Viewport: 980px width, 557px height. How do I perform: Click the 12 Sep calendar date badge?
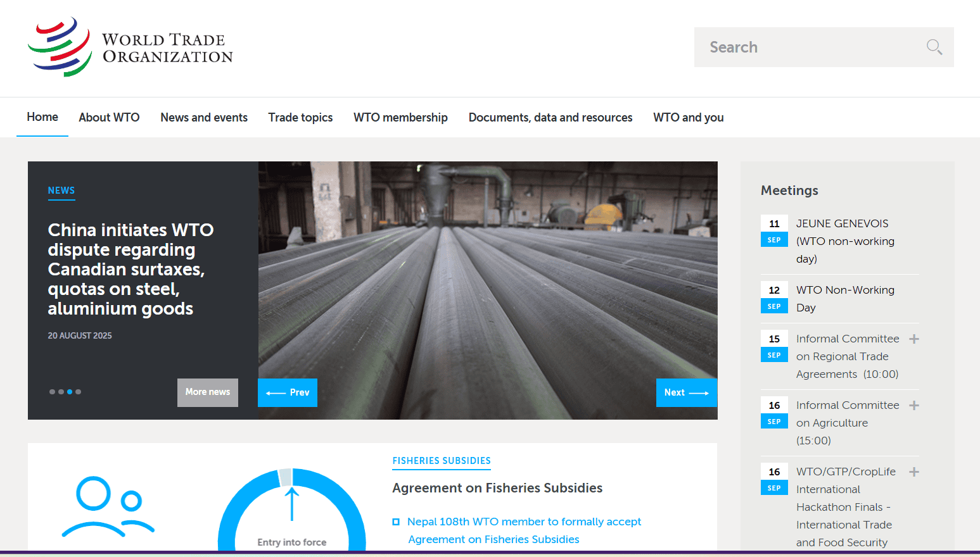click(774, 297)
